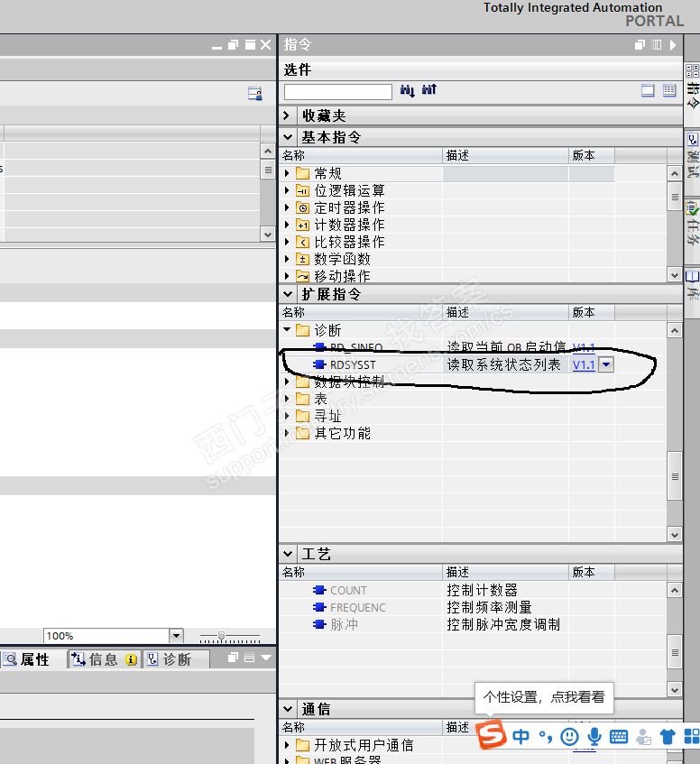Click the icon in the left editor toolbar
The height and width of the screenshot is (764, 700).
pos(254,93)
